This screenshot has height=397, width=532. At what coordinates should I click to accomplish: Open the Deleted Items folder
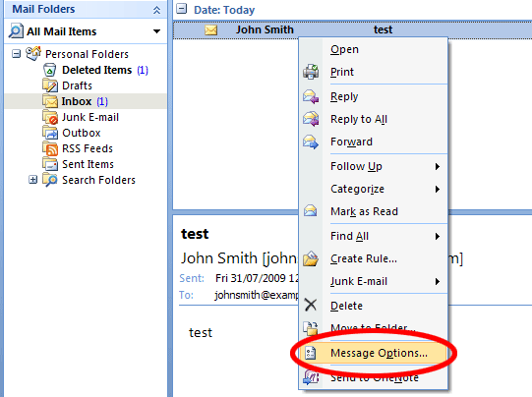(x=96, y=70)
